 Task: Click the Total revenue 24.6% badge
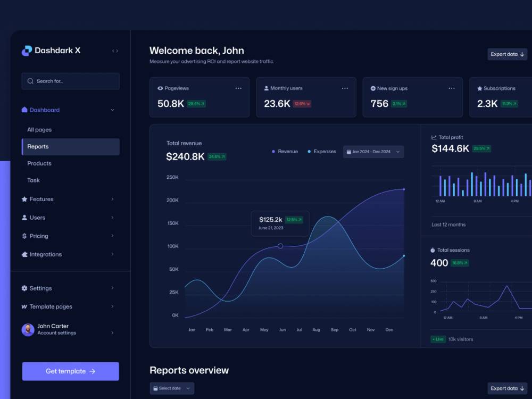pyautogui.click(x=217, y=157)
